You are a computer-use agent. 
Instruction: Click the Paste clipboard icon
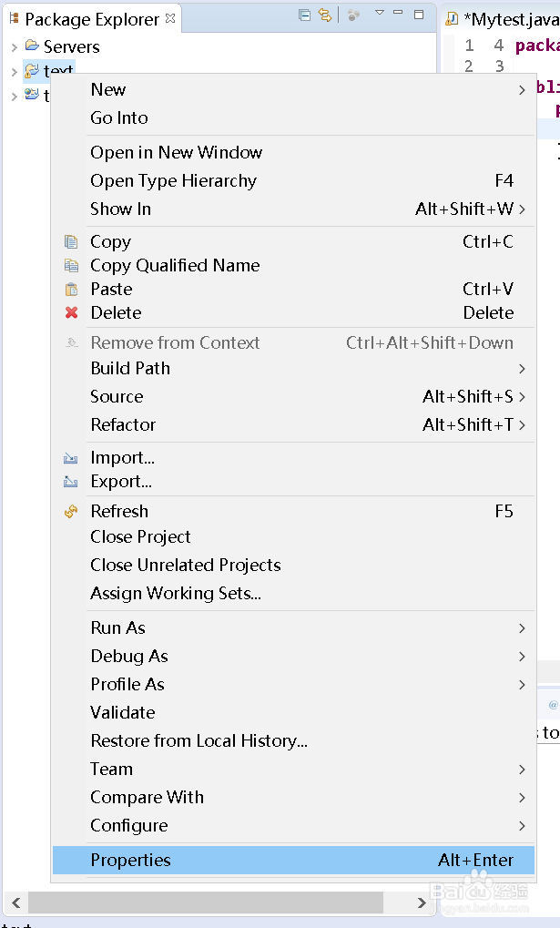click(71, 289)
